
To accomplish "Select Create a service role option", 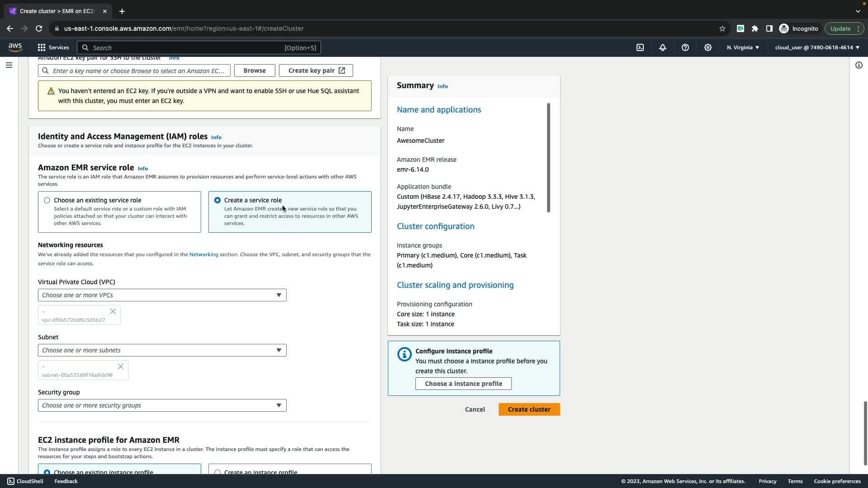I will (217, 200).
